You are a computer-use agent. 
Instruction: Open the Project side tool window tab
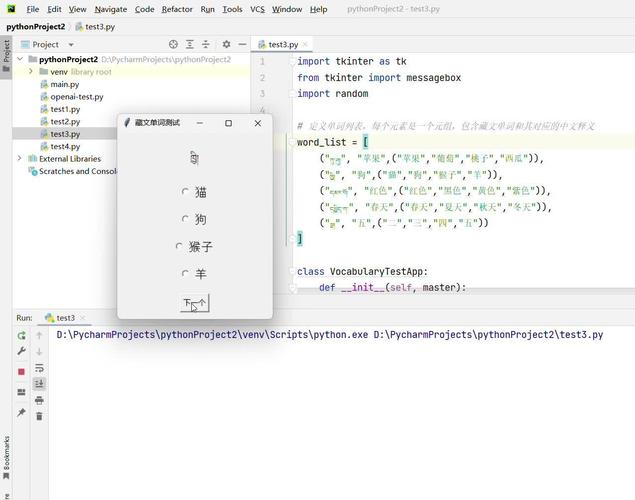pyautogui.click(x=6, y=56)
